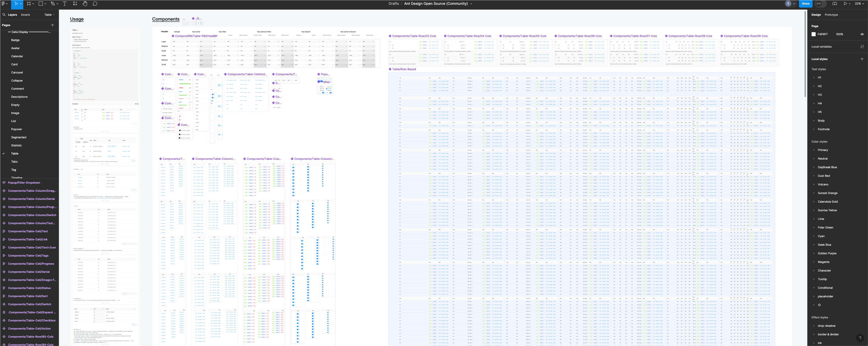The height and width of the screenshot is (346, 868).
Task: Open Local variables settings icon
Action: pos(862,47)
